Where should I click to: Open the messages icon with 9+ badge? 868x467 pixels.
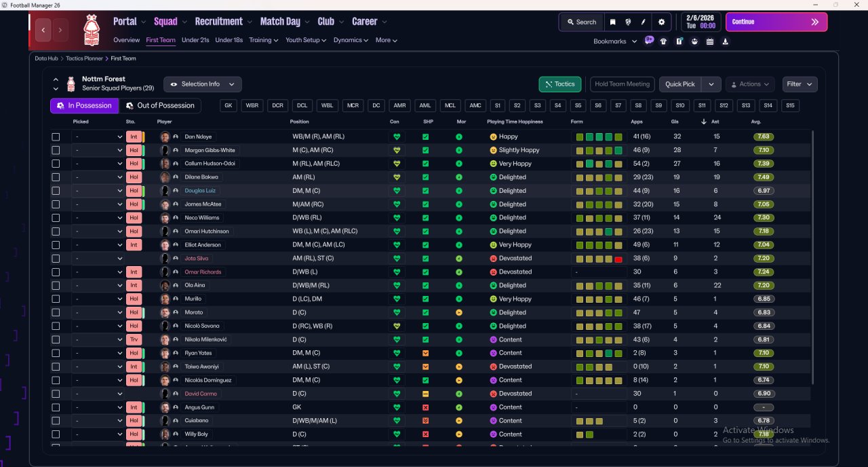coord(649,41)
